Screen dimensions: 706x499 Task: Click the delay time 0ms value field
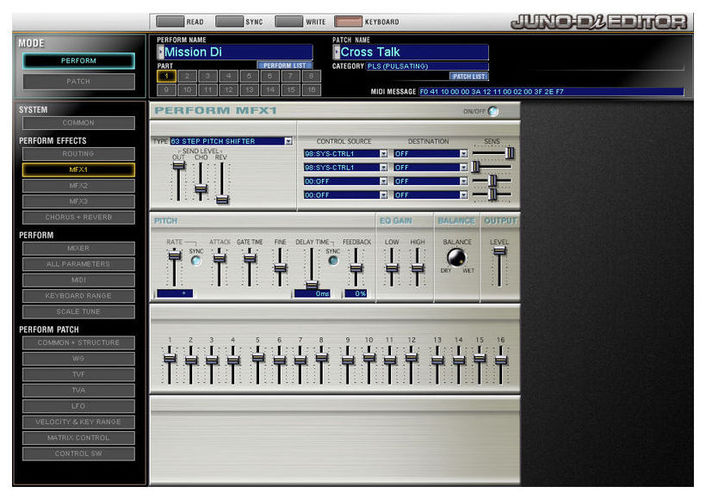313,294
